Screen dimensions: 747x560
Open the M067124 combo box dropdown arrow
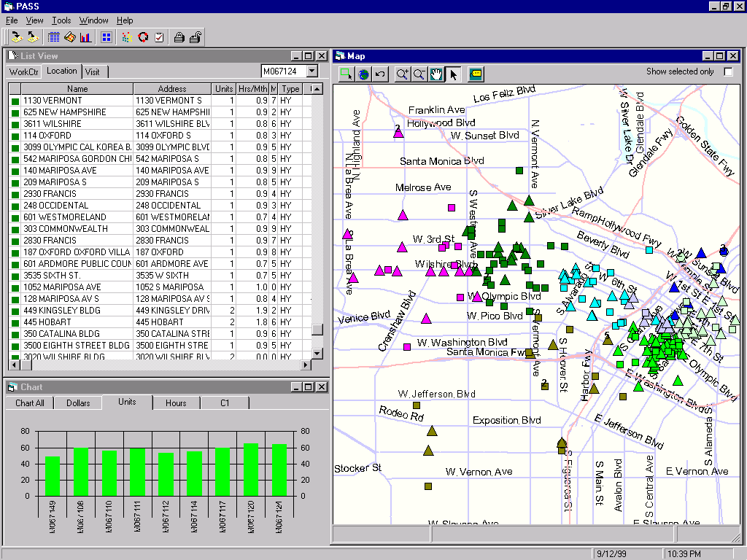coord(312,71)
